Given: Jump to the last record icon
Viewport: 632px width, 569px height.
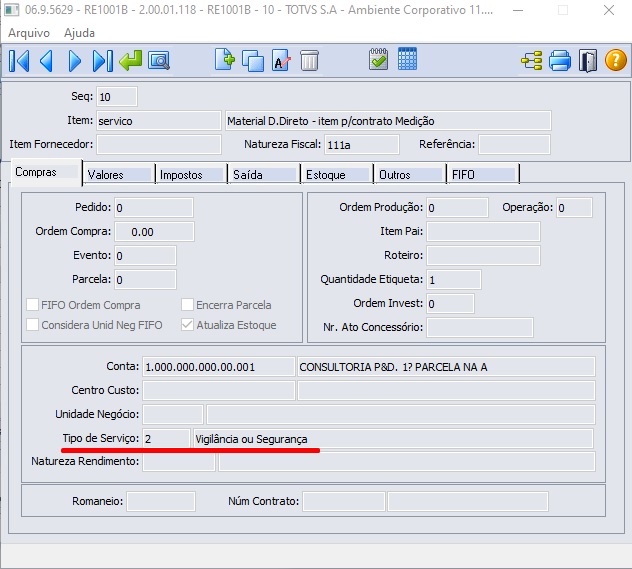Looking at the screenshot, I should [103, 61].
